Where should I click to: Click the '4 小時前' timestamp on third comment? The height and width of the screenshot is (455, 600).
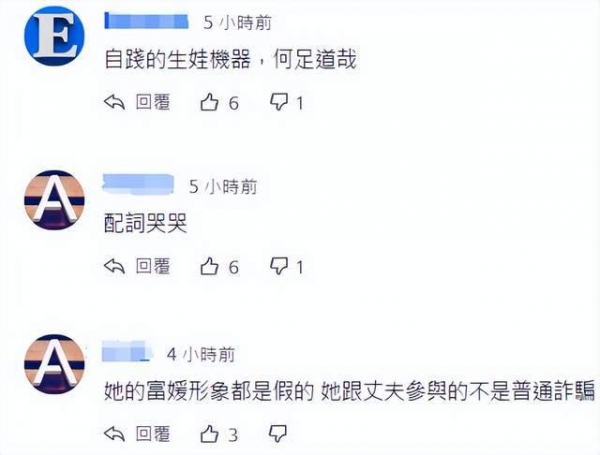coord(201,354)
